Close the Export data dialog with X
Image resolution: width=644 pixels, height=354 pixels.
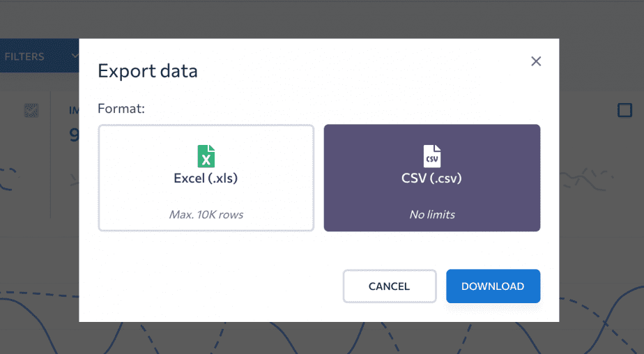[x=536, y=61]
